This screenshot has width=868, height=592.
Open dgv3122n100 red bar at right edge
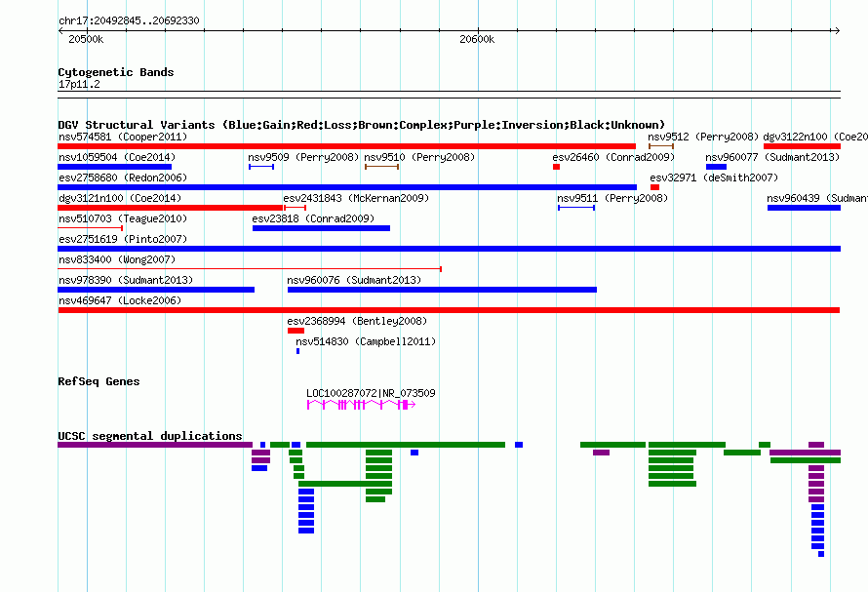[802, 146]
